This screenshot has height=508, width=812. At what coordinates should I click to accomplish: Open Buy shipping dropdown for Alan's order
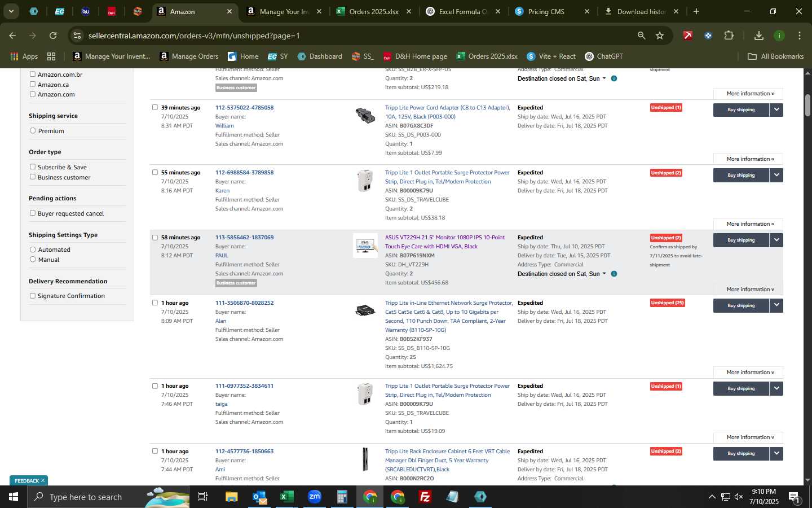click(776, 305)
